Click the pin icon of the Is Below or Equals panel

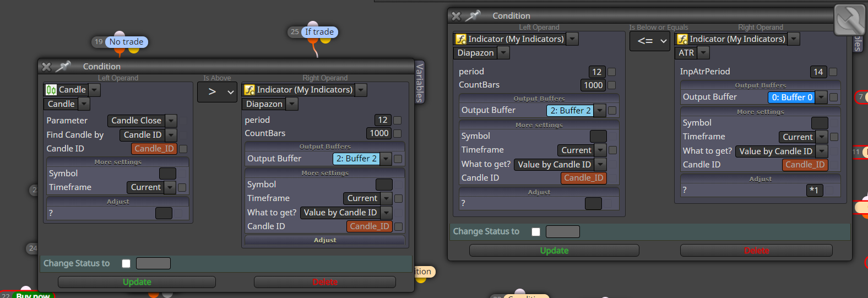pos(473,15)
